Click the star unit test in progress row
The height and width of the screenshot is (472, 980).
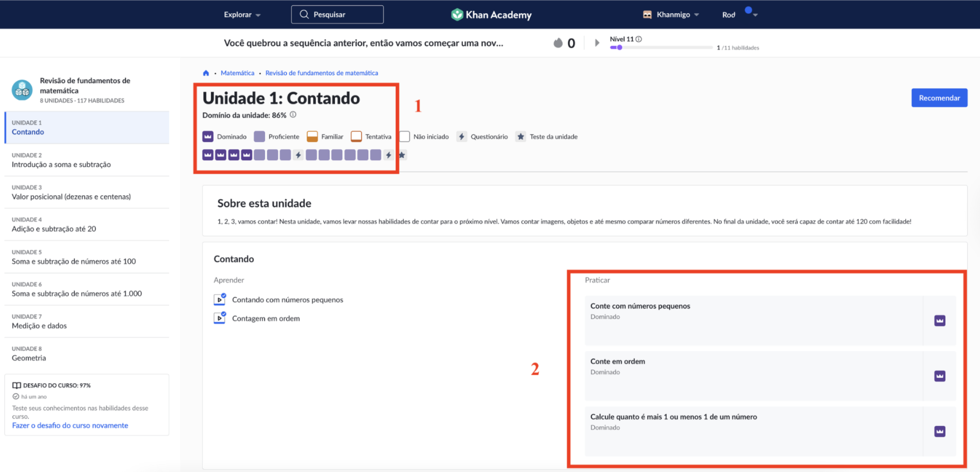click(402, 155)
